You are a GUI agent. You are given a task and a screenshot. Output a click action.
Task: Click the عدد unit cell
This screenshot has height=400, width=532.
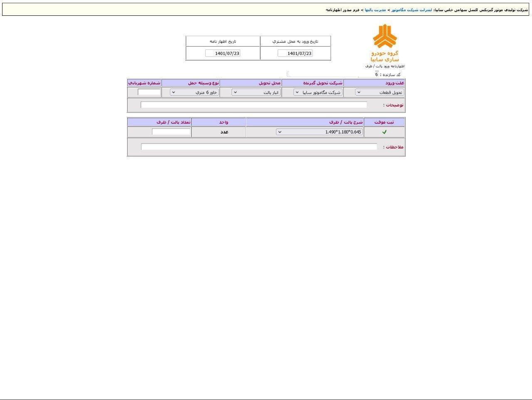(x=224, y=132)
